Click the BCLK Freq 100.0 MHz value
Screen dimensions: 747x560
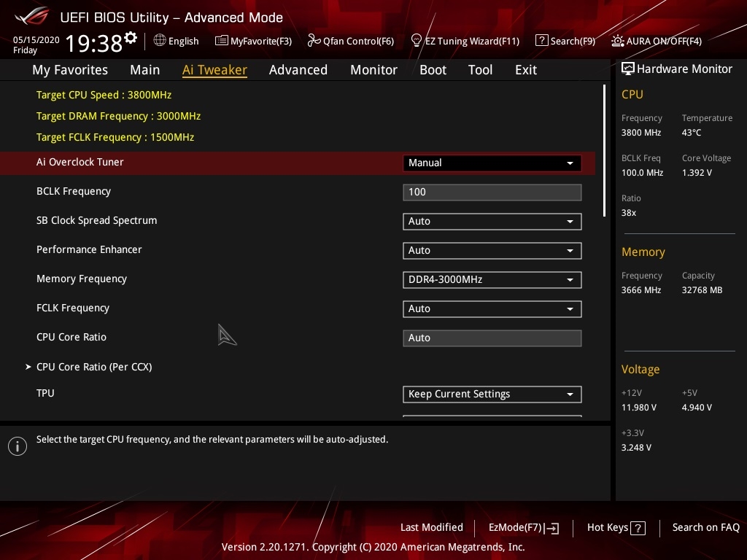(x=642, y=173)
